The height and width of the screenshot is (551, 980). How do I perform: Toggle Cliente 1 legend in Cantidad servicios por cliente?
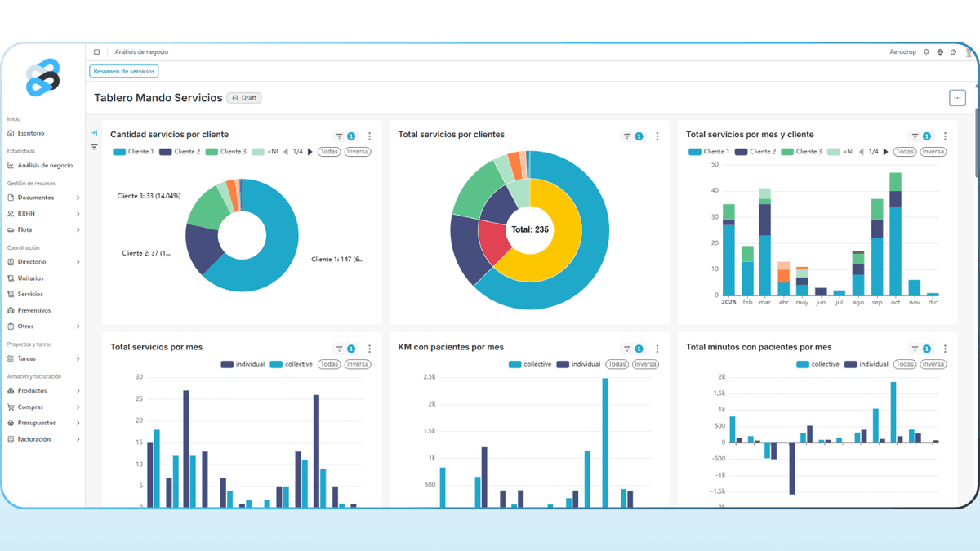click(133, 152)
